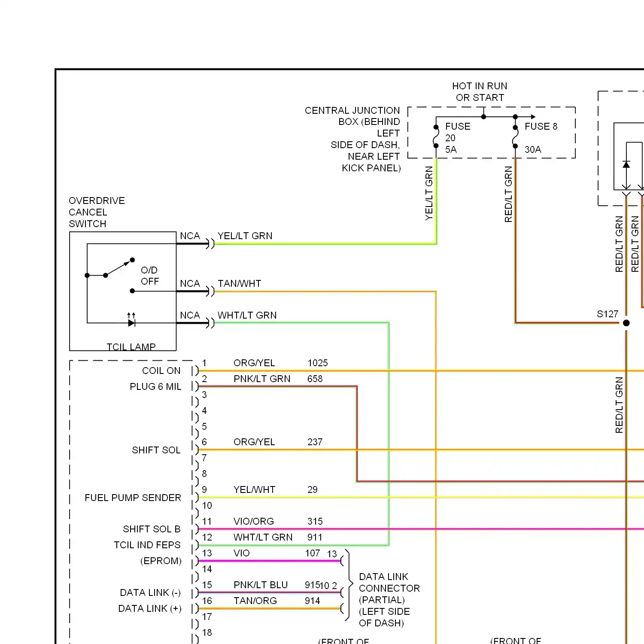Select the "VIO/ORG" wire label
The image size is (644, 644).
click(x=254, y=521)
